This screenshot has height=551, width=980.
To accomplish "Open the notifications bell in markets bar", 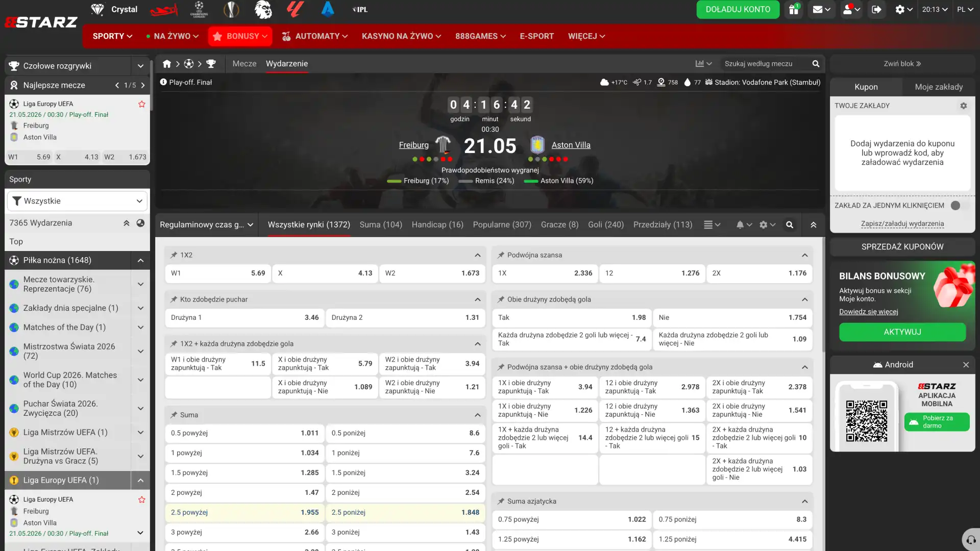I will (744, 224).
